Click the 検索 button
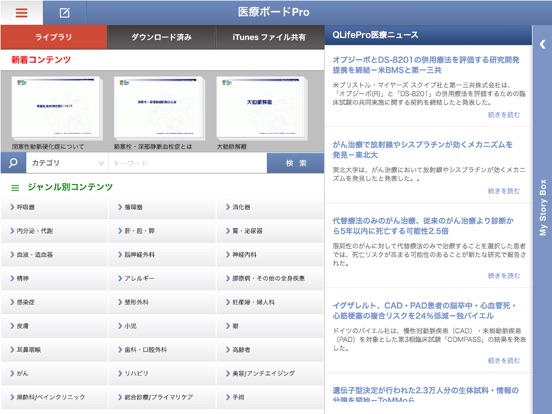552x414 pixels. pos(296,163)
